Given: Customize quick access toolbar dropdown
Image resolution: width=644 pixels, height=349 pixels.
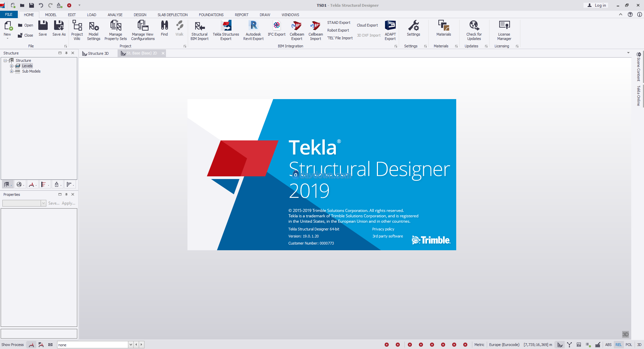Looking at the screenshot, I should point(79,5).
